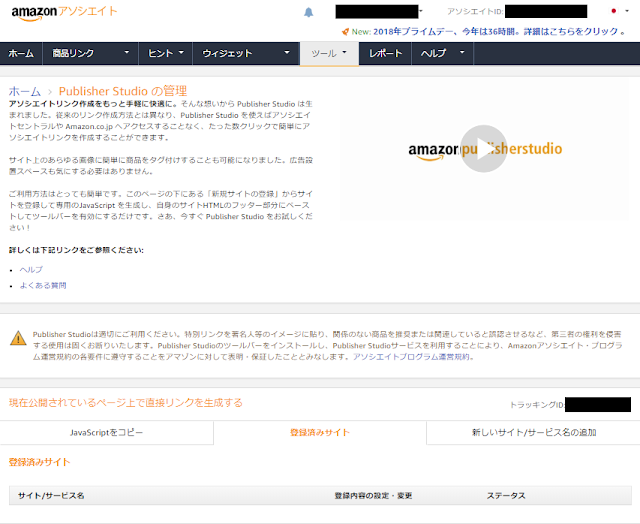
Task: Click the 現在公開されているページ上で直接リンクを生成する heading
Action: [126, 403]
